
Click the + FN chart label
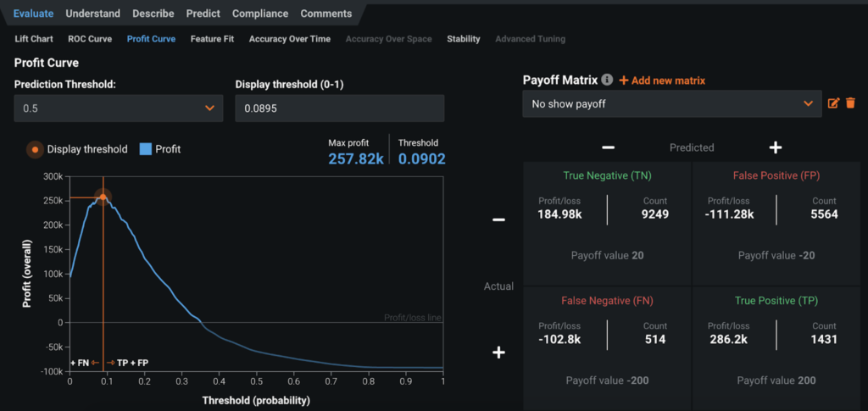[x=80, y=363]
